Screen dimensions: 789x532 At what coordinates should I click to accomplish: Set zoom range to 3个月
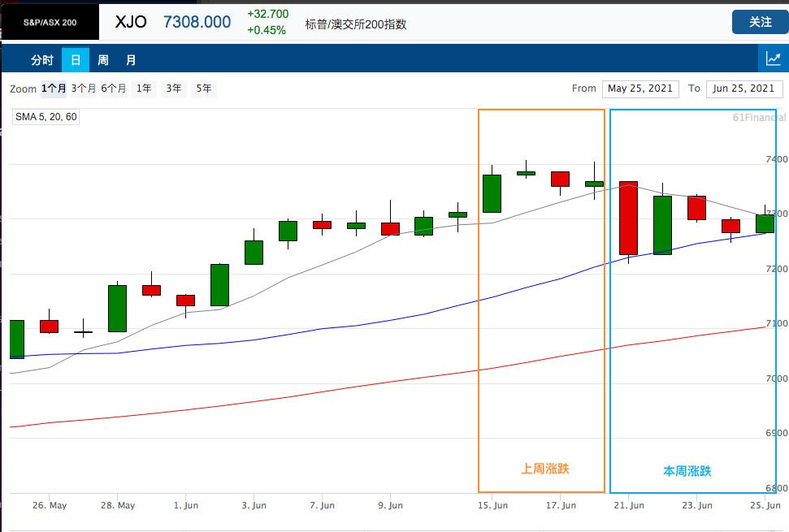click(x=84, y=89)
